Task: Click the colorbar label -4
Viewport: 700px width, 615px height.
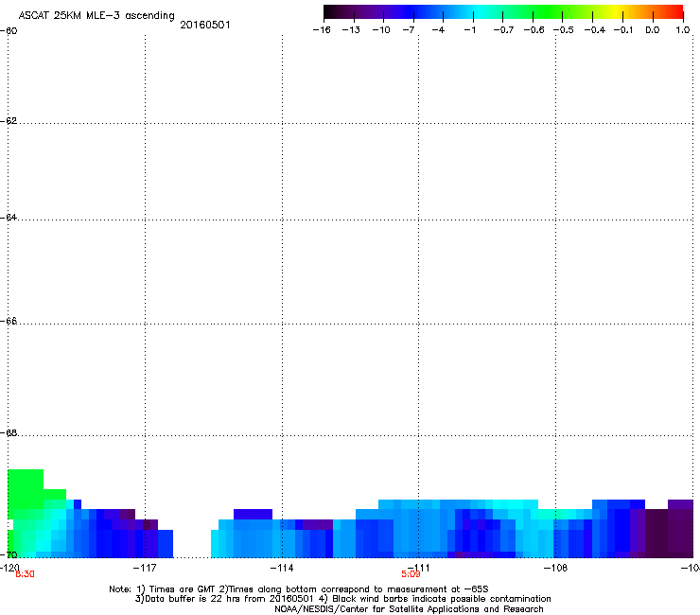Action: coord(438,30)
